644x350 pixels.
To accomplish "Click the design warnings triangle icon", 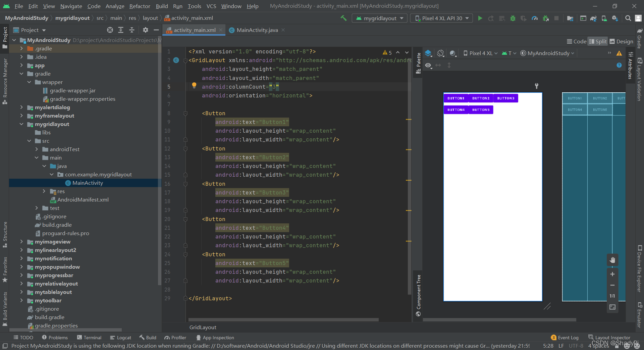I will 619,53.
